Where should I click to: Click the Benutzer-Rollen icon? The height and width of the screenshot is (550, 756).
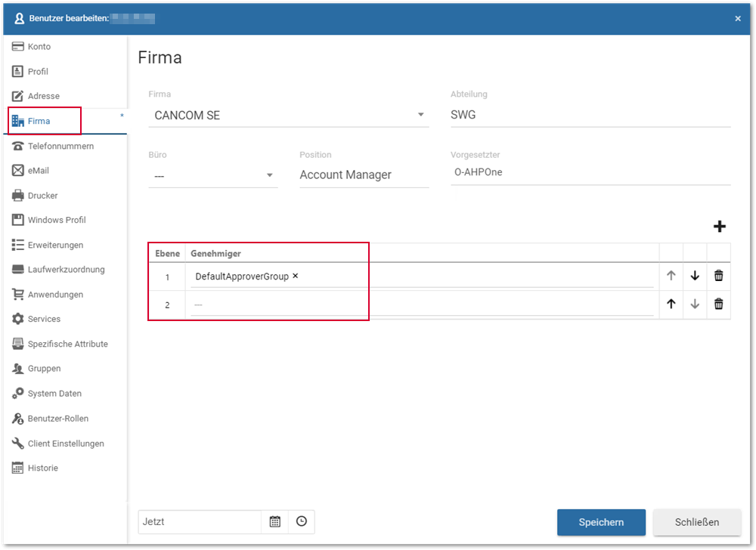[18, 419]
